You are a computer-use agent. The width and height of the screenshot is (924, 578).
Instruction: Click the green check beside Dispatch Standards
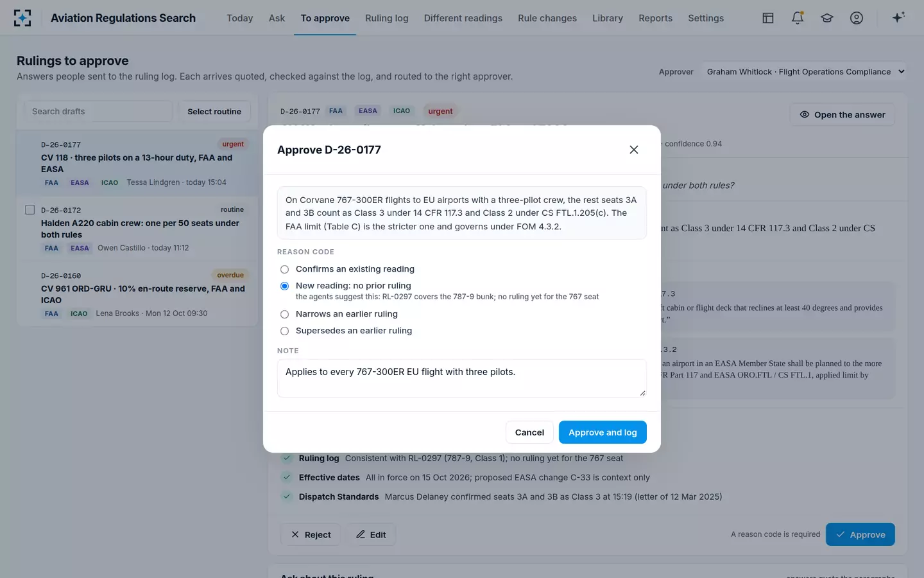(287, 497)
